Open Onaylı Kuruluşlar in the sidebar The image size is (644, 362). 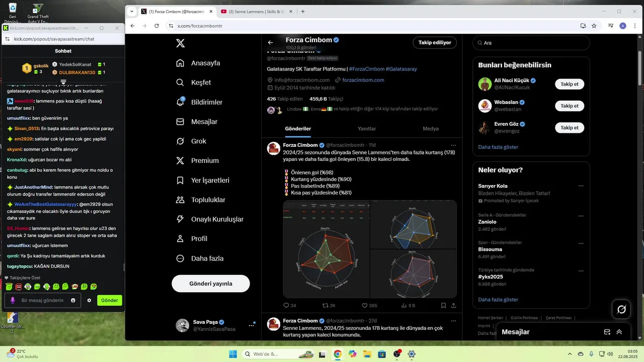point(209,219)
